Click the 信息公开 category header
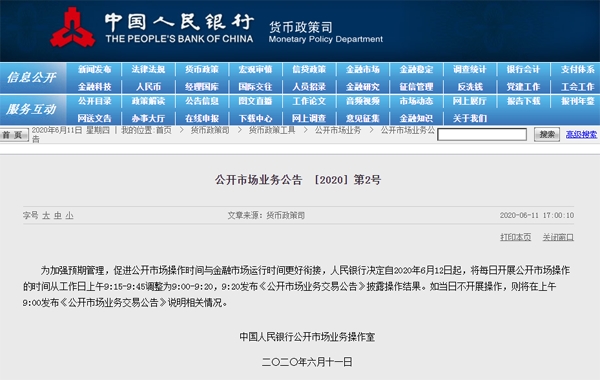 point(31,78)
